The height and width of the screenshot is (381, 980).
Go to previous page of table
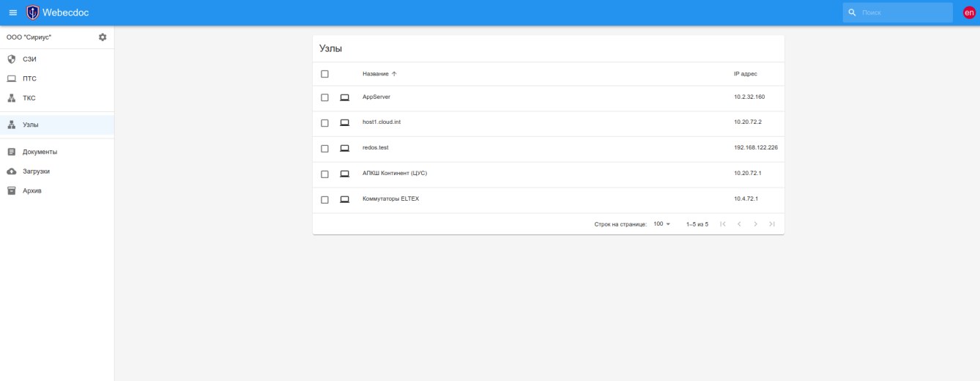pyautogui.click(x=739, y=223)
